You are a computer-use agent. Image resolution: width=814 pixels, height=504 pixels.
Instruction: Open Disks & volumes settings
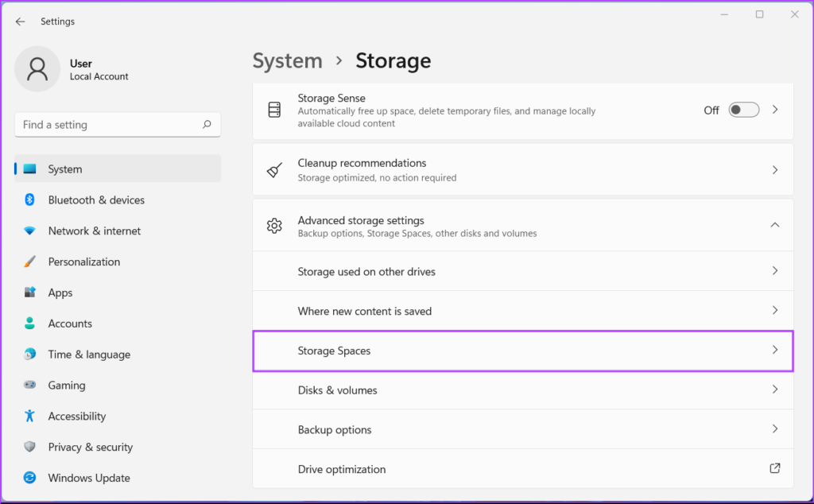point(521,390)
